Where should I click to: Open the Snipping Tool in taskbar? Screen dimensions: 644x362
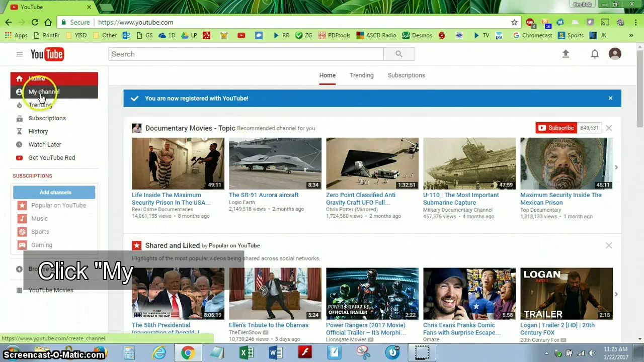pyautogui.click(x=363, y=353)
